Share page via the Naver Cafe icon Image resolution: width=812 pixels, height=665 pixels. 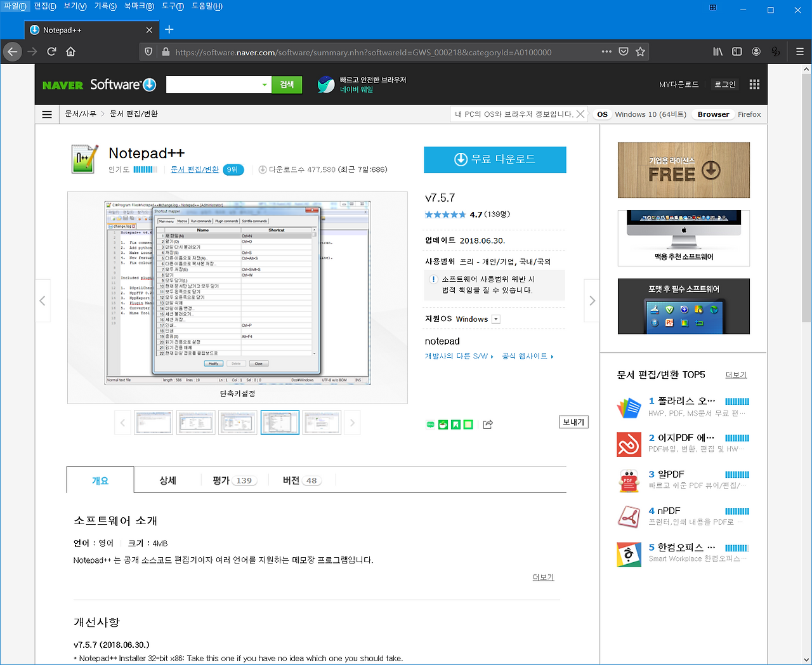pyautogui.click(x=443, y=424)
